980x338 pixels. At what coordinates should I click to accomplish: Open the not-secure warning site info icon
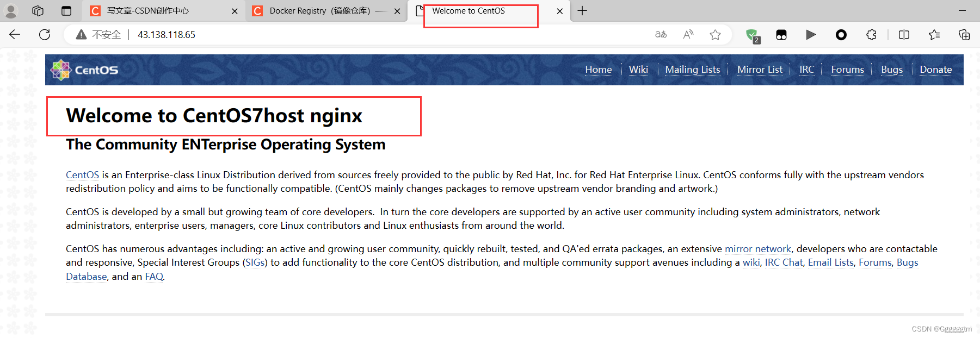click(x=81, y=35)
